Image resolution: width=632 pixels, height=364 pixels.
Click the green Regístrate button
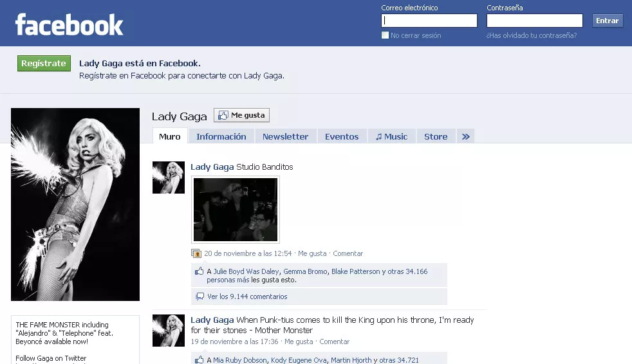tap(44, 63)
